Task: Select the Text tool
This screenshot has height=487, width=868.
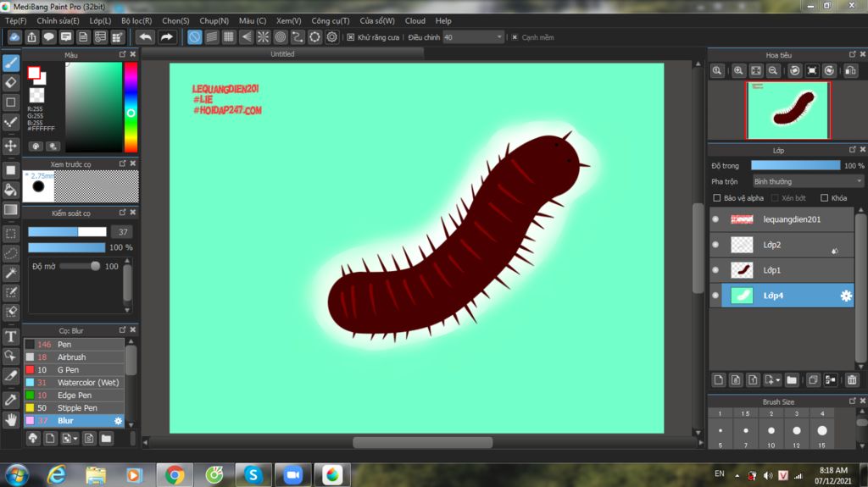Action: coord(11,336)
